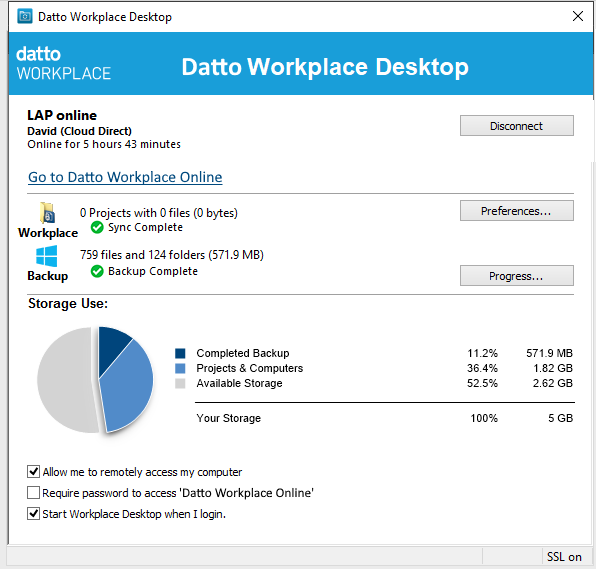
Task: Select the Projects & Computers legend swatch
Action: pyautogui.click(x=180, y=368)
